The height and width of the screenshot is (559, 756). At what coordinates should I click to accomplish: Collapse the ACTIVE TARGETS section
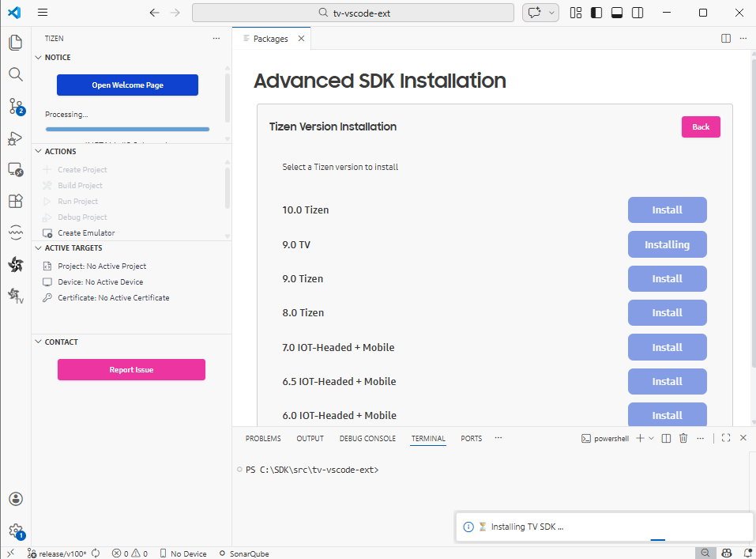point(39,248)
